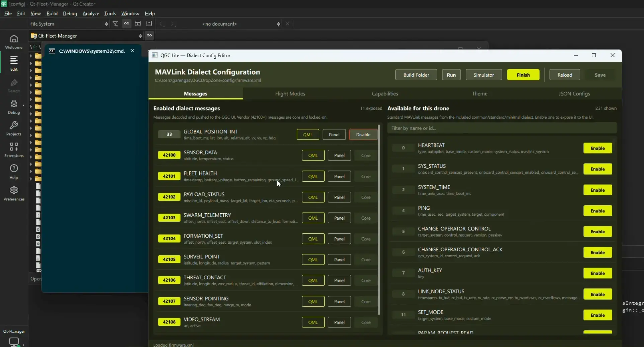The image size is (644, 347).
Task: Open the Tools menu
Action: 110,13
